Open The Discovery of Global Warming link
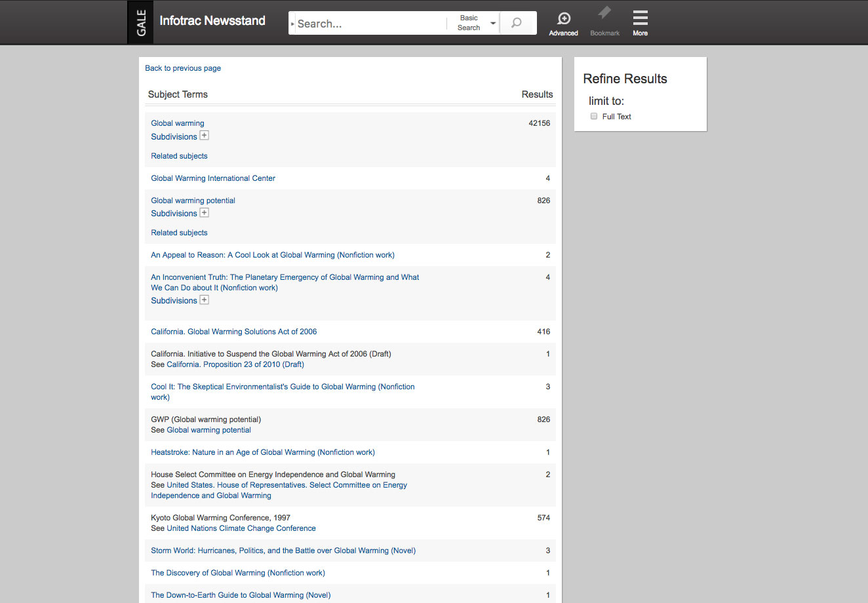Screen dimensions: 868x603 click(238, 573)
